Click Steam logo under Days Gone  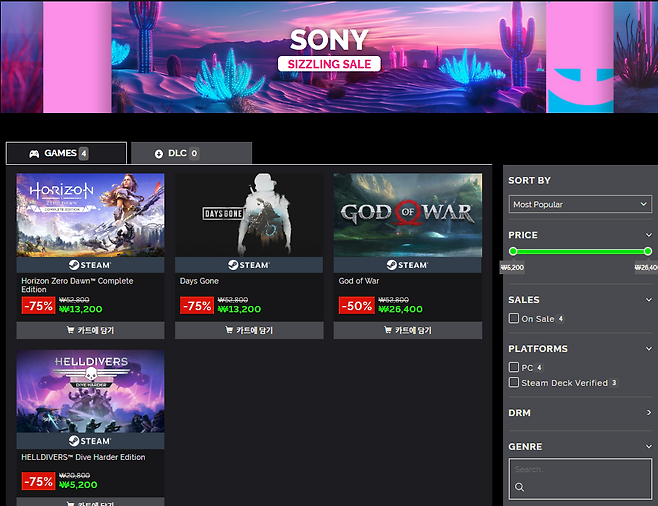[233, 265]
